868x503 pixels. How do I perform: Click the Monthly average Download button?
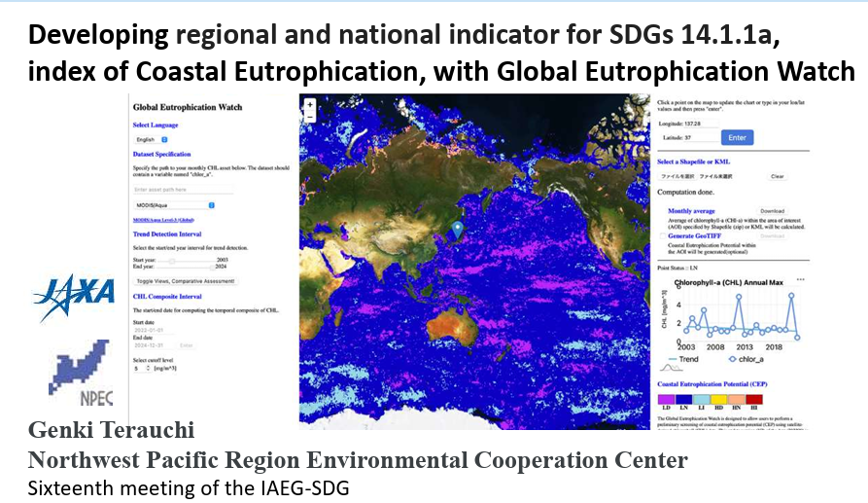point(771,210)
